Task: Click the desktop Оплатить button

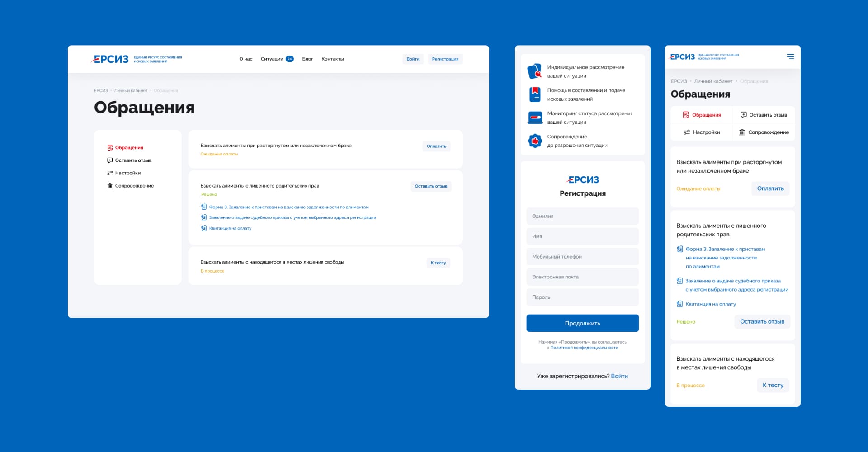Action: [436, 146]
